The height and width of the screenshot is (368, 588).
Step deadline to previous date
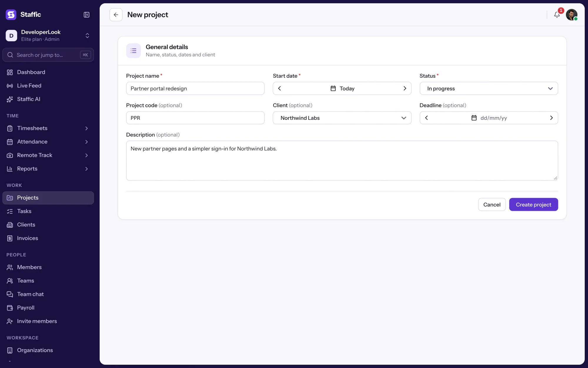(427, 118)
